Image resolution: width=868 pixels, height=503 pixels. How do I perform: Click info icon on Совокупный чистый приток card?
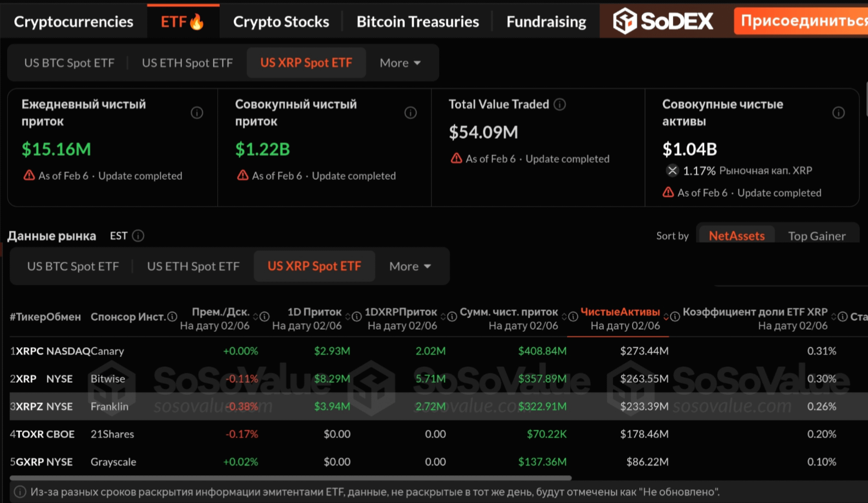pos(410,113)
